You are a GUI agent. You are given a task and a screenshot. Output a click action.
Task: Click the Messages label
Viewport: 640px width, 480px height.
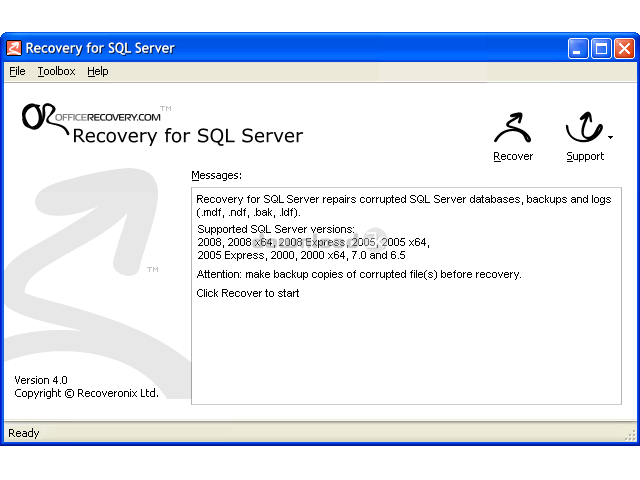click(216, 176)
